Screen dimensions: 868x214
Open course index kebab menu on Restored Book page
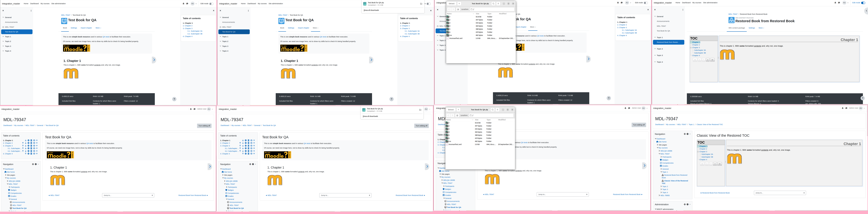click(683, 10)
